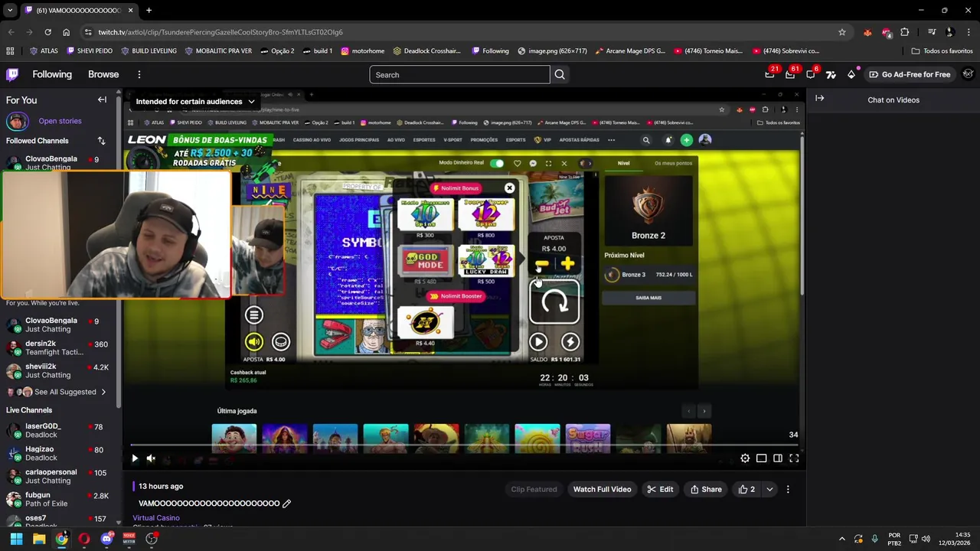
Task: Open the Deadlock Crosshair bookmark
Action: (426, 51)
